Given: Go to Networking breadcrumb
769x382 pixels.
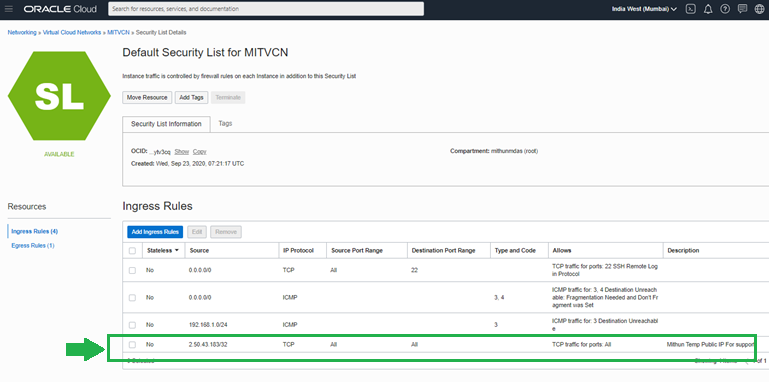Looking at the screenshot, I should pyautogui.click(x=22, y=32).
